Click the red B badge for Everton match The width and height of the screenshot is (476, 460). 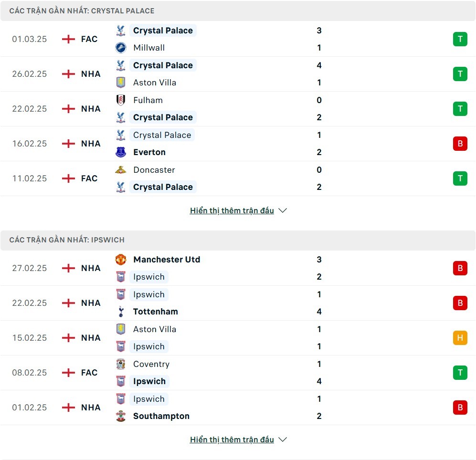click(460, 144)
